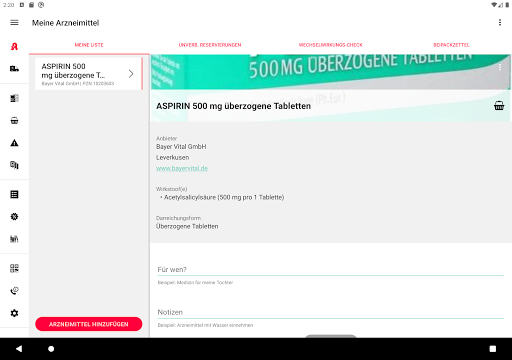512x360 pixels.
Task: Click the red pharmacy A logo icon
Action: 14,46
